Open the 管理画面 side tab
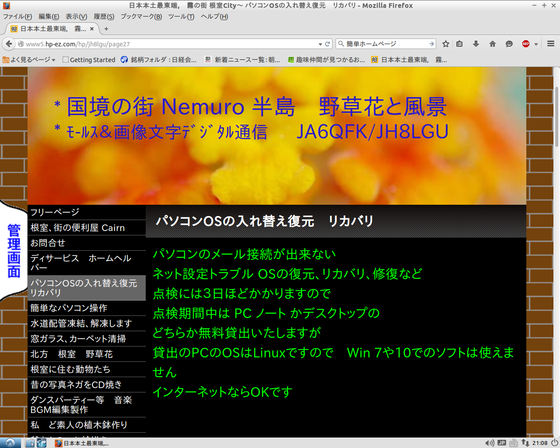This screenshot has width=560, height=448. pyautogui.click(x=14, y=250)
